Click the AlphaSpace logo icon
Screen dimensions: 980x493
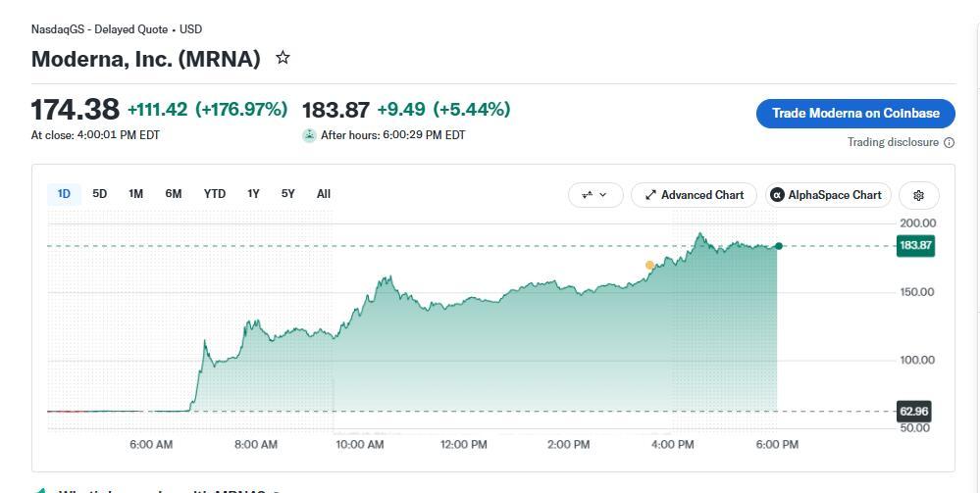pyautogui.click(x=777, y=195)
